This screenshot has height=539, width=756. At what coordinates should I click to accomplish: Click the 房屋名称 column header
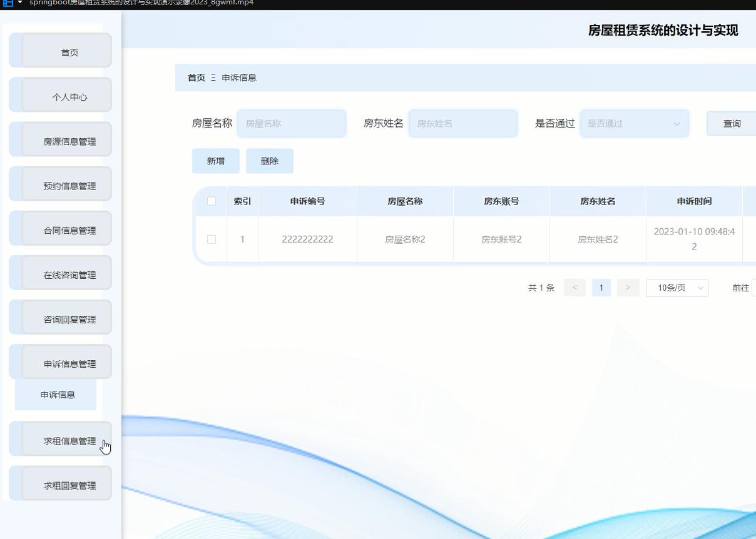(x=405, y=201)
